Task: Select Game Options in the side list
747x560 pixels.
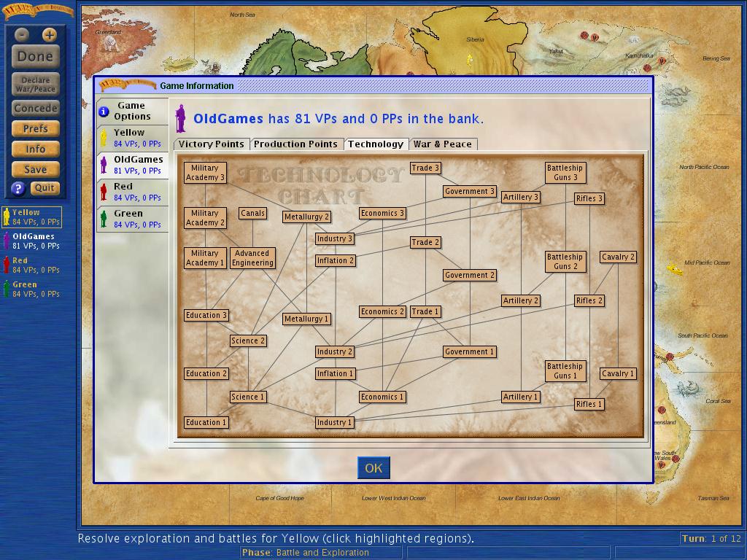Action: (133, 111)
